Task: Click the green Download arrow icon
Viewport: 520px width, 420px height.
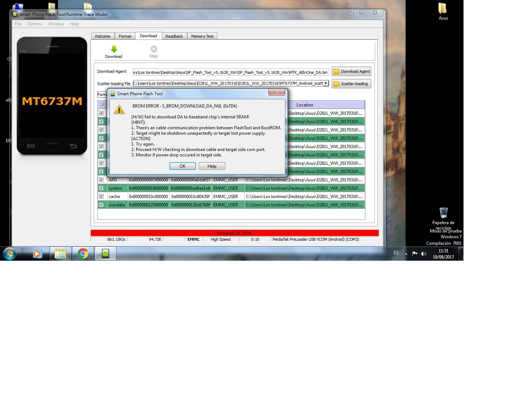Action: pos(114,49)
